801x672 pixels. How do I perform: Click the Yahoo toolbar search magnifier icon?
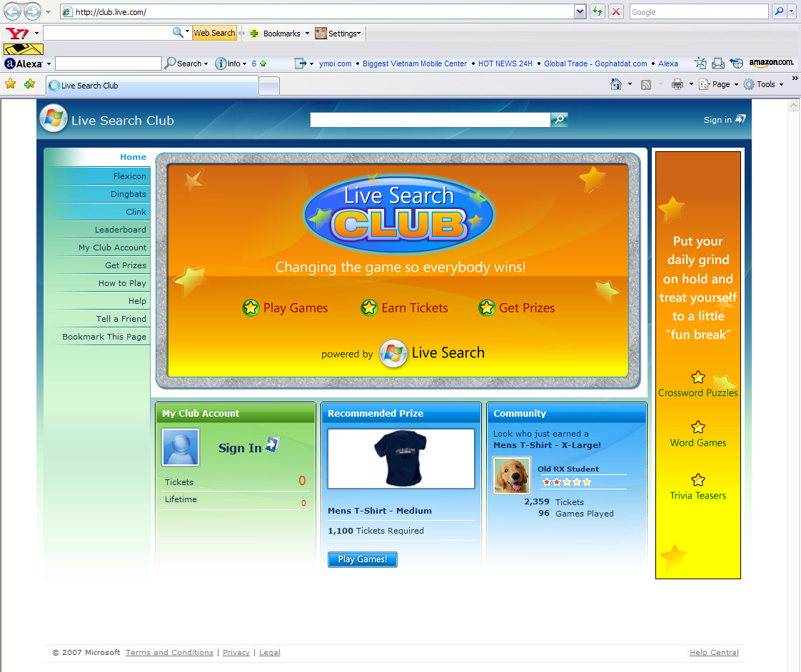tap(177, 33)
